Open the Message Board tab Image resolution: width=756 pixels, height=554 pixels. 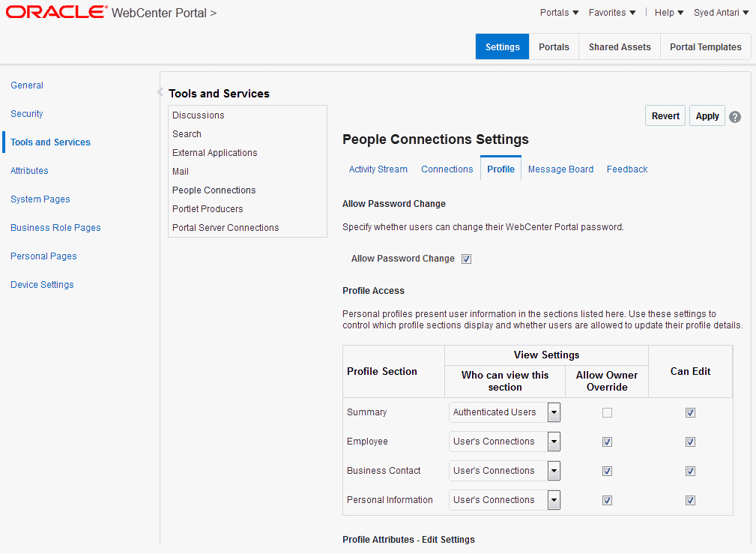(x=560, y=169)
